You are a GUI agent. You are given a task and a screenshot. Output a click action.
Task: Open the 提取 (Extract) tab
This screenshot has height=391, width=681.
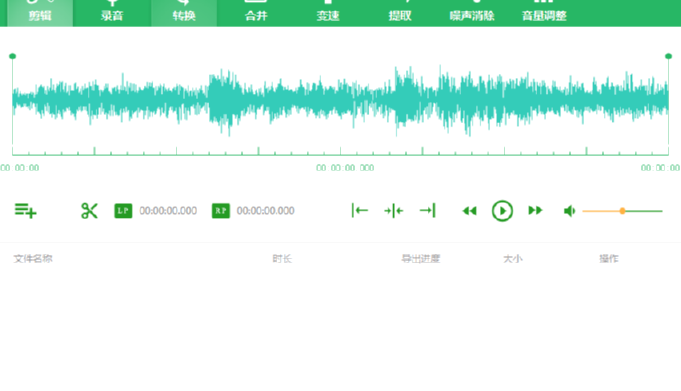pyautogui.click(x=400, y=13)
